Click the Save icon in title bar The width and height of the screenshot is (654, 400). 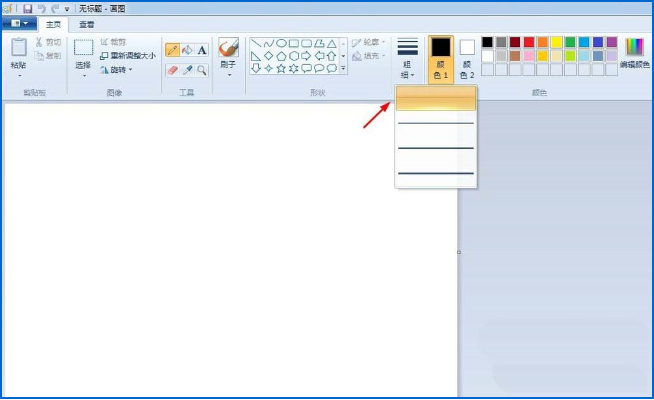coord(28,8)
